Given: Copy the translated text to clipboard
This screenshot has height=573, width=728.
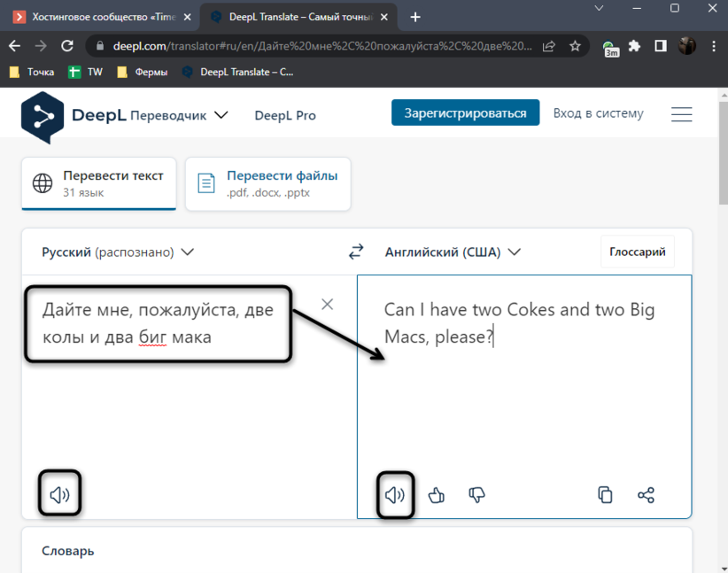Looking at the screenshot, I should (x=605, y=495).
